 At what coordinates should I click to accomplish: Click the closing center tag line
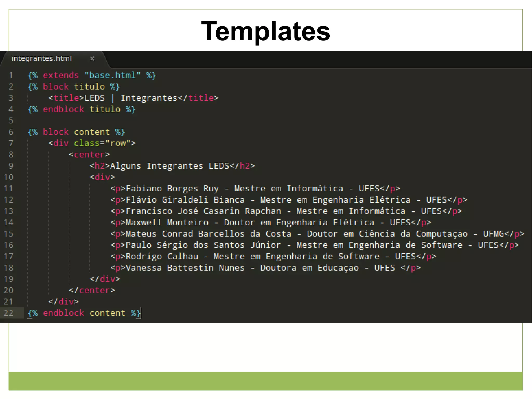click(92, 290)
